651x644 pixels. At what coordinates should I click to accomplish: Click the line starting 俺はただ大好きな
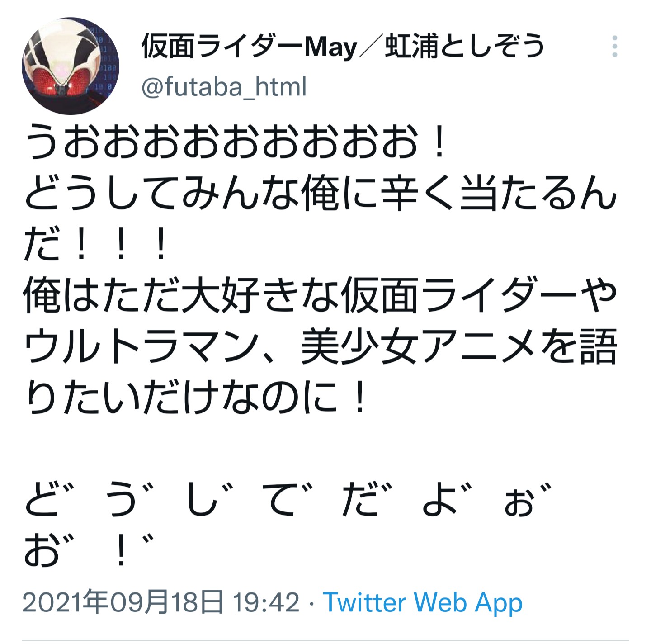tap(321, 296)
